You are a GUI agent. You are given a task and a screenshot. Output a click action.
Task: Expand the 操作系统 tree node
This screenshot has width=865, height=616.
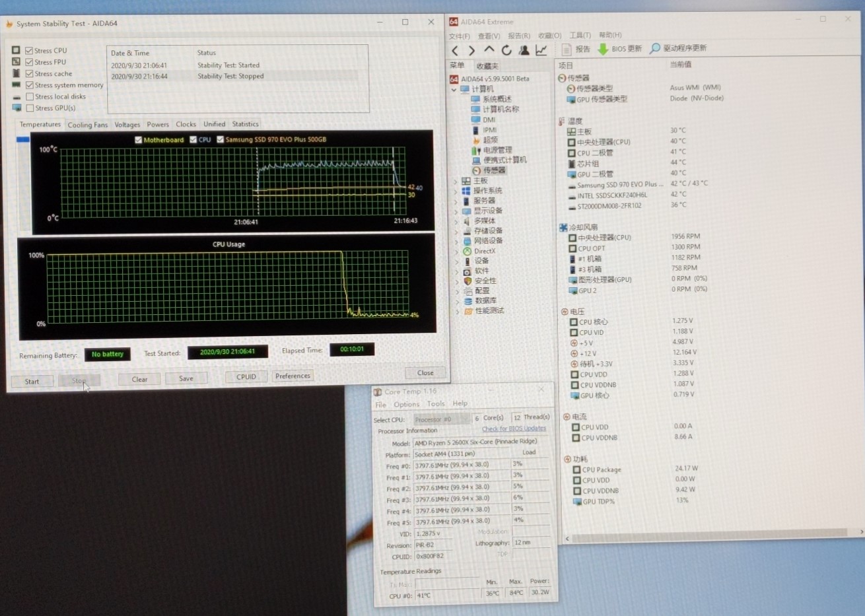point(455,191)
